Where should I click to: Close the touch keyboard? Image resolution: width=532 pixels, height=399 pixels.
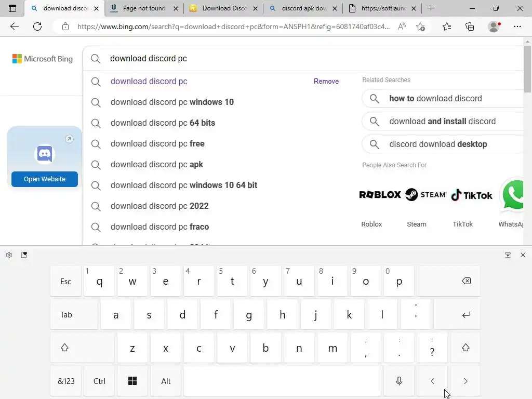point(523,255)
